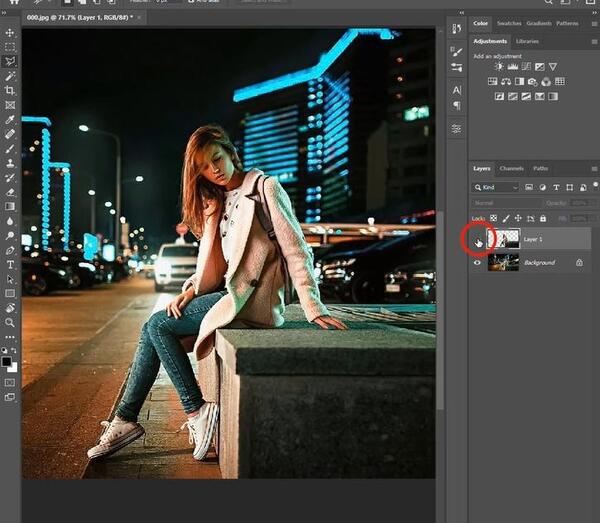Toggle prevent artboard auto-nesting lock
The height and width of the screenshot is (523, 600).
tap(530, 218)
